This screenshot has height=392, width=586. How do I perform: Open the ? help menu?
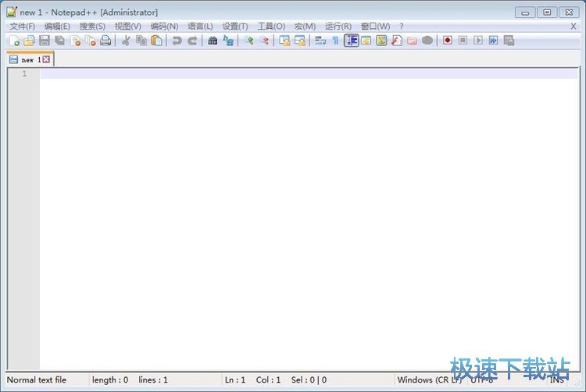click(402, 27)
